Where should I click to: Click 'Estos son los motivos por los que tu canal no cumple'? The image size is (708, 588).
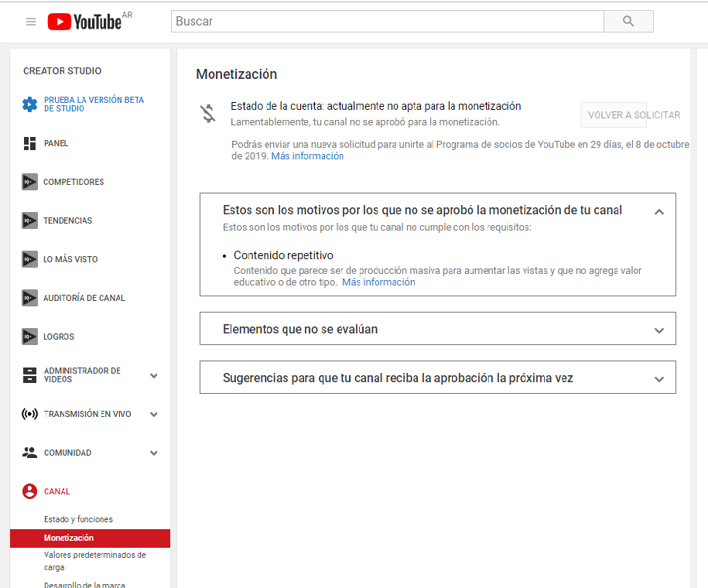pyautogui.click(x=377, y=227)
